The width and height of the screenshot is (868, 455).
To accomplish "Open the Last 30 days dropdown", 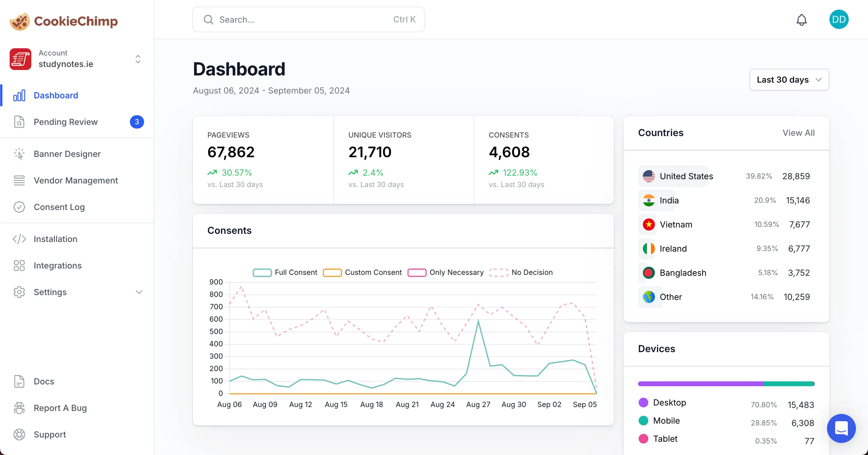I will pos(789,80).
